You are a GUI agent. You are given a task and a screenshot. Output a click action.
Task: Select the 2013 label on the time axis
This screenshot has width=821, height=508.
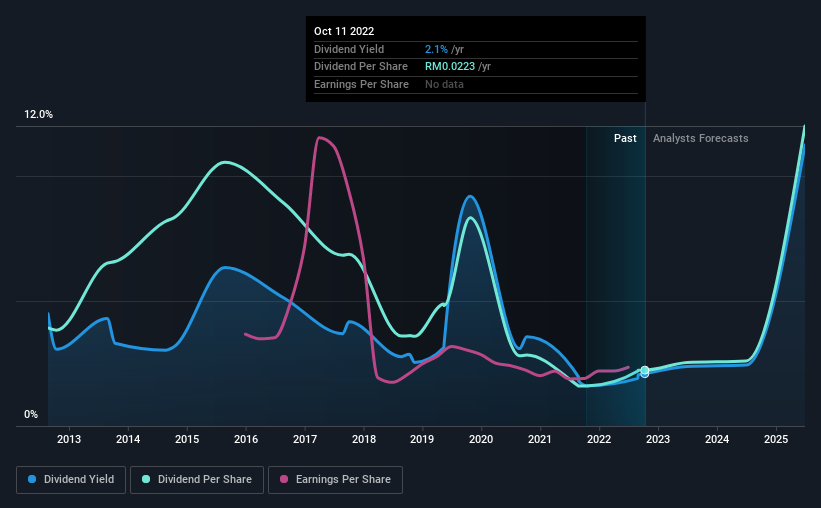point(69,439)
